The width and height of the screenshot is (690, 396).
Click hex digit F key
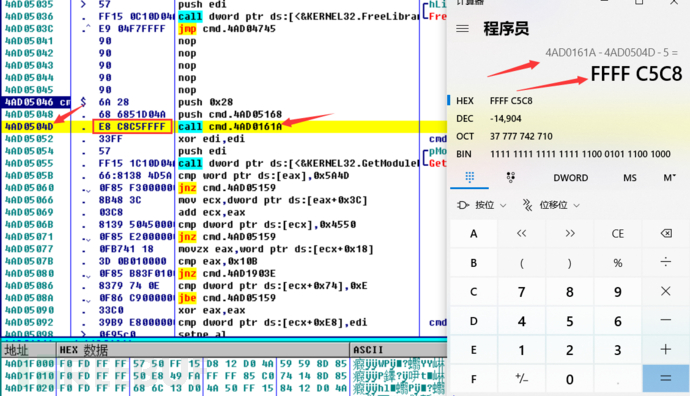[x=473, y=378]
